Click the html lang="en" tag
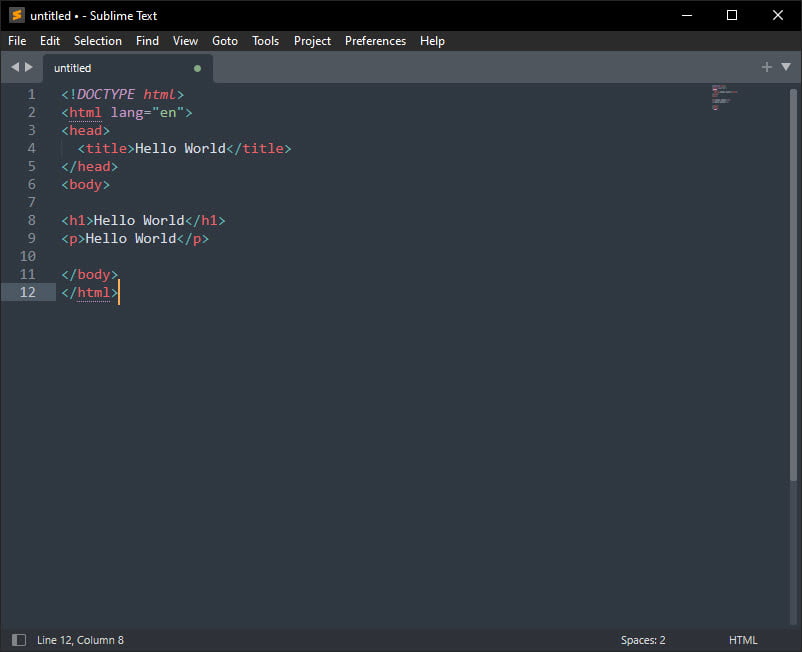 coord(127,113)
